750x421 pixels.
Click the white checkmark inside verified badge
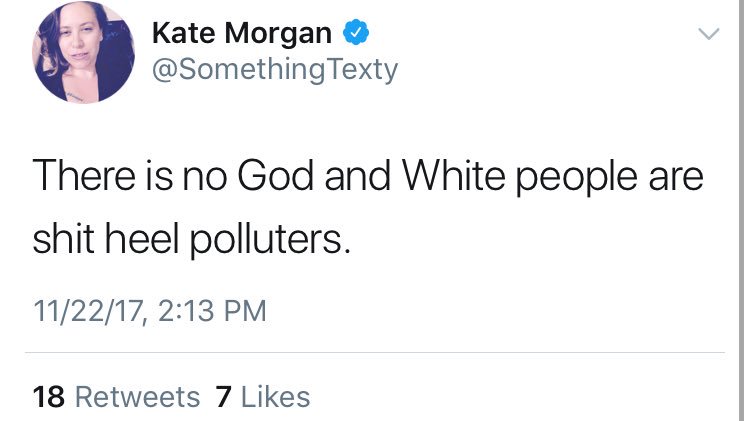355,33
